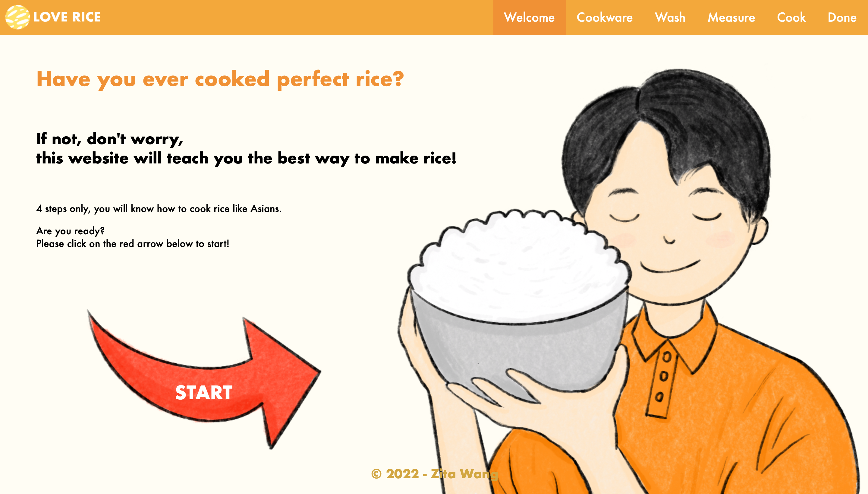Viewport: 868px width, 494px height.
Task: Navigate to the Cook step
Action: [x=791, y=17]
